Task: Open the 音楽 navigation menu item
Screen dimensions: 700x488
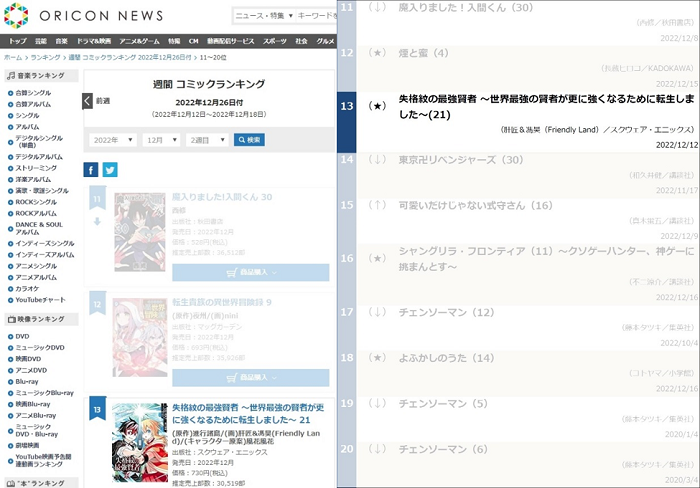Action: [62, 41]
